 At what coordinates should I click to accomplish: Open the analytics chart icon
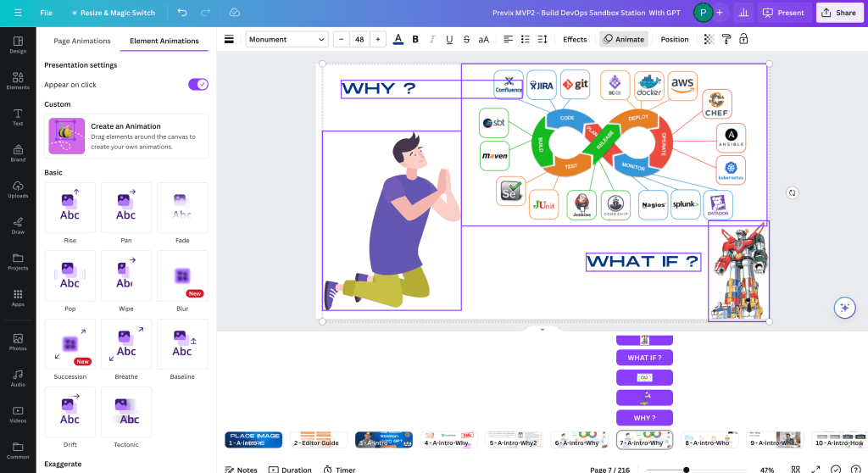pos(743,12)
